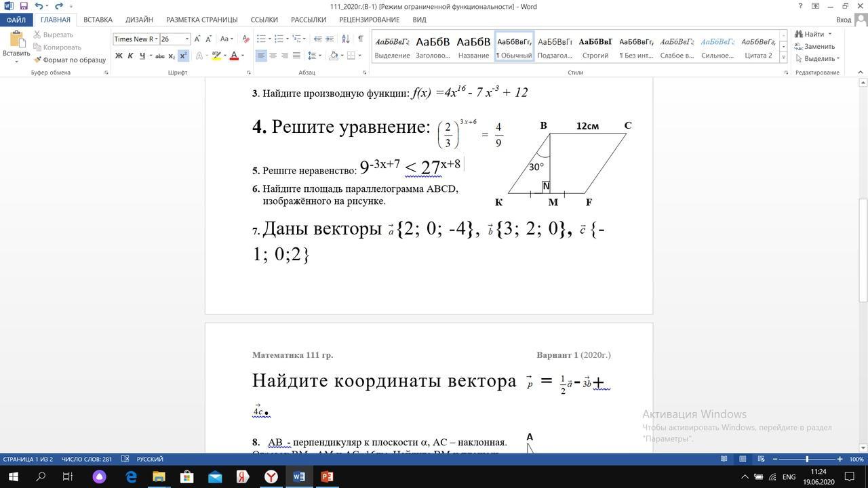Apply the Цитата 2 style

tap(758, 46)
